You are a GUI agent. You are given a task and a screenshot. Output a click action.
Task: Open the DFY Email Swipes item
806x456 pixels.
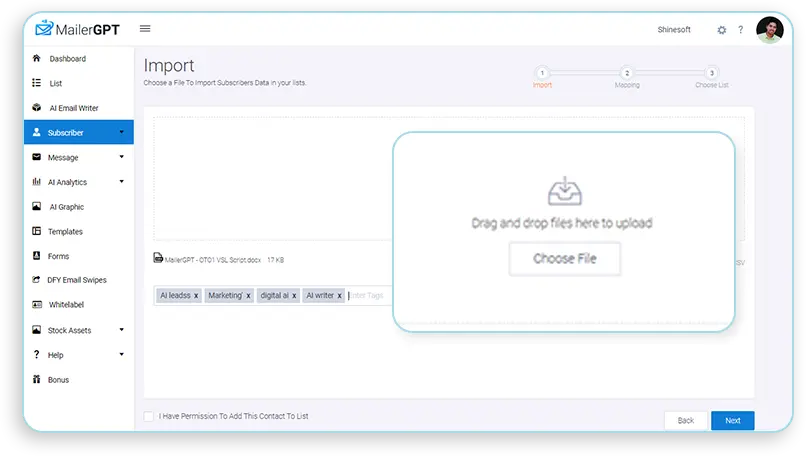(x=76, y=280)
